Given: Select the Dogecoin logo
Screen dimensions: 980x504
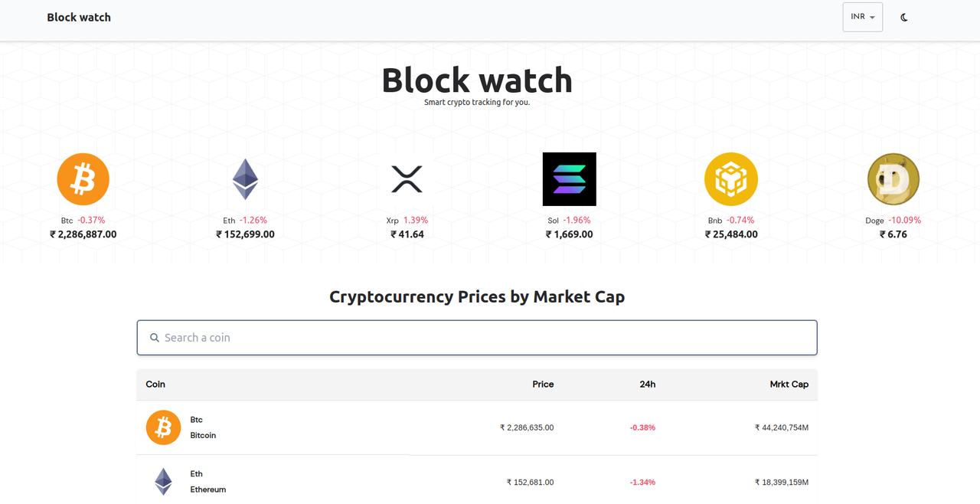Looking at the screenshot, I should (x=893, y=179).
